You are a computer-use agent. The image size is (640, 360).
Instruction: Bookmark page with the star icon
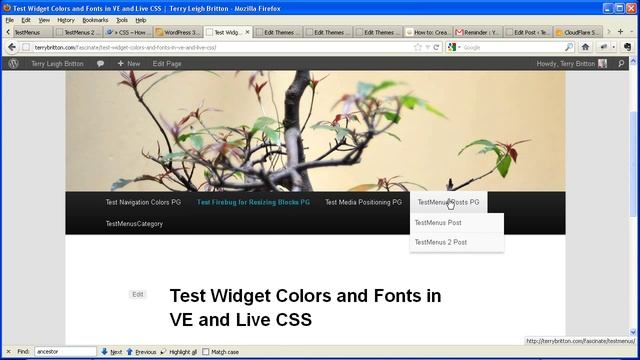[x=418, y=47]
